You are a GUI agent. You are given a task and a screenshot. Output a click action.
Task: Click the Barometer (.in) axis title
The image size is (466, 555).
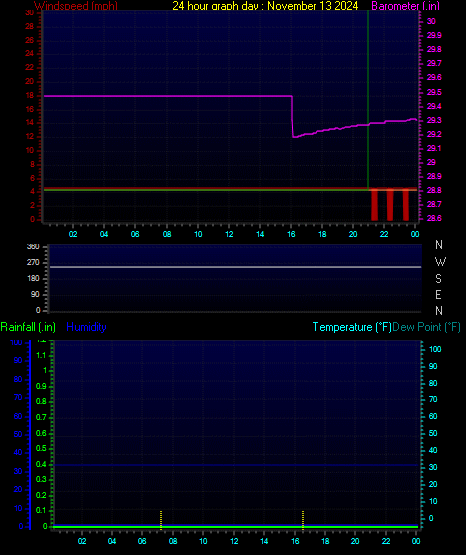405,6
